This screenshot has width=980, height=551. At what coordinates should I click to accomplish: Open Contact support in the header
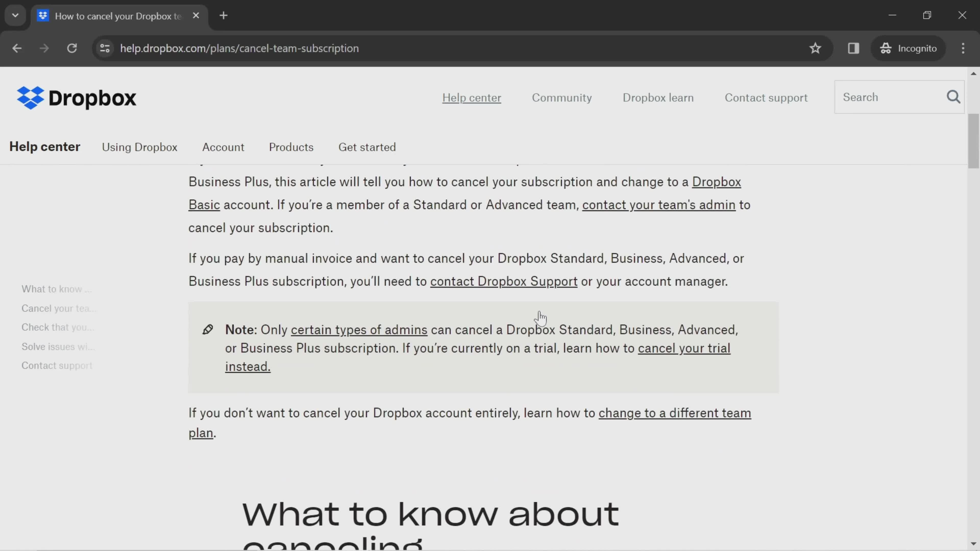point(766,98)
